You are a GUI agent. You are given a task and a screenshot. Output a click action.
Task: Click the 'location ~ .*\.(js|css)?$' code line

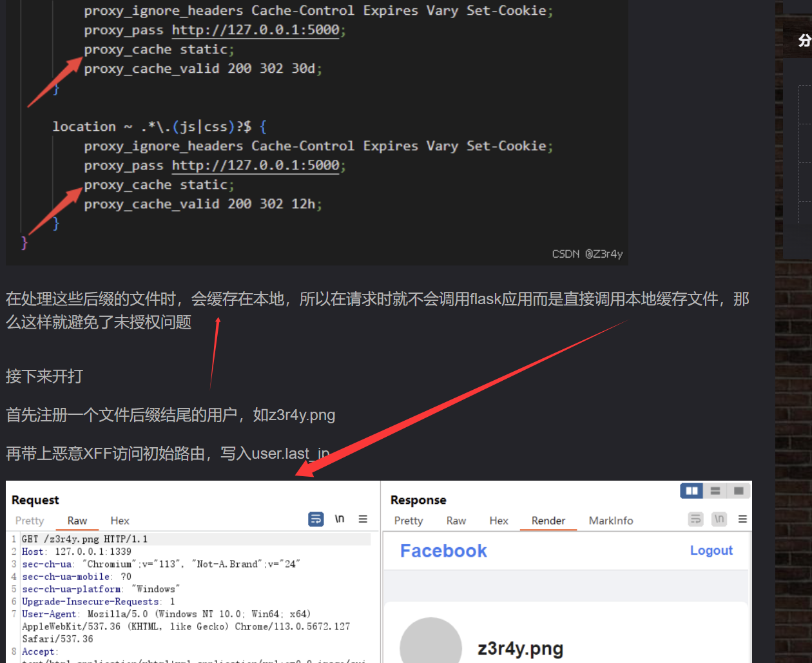159,126
